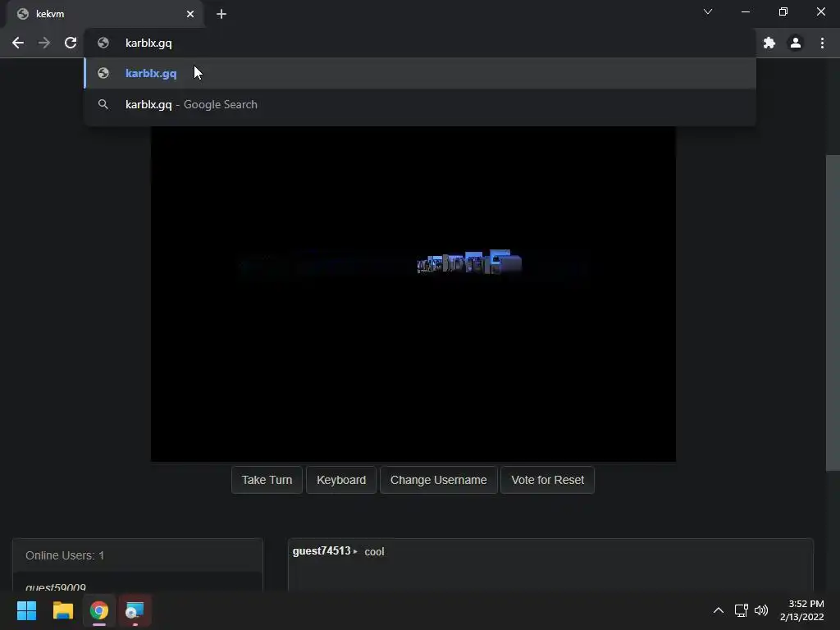Open the Chrome profile avatar menu
Screen dimensions: 840x630
click(x=796, y=43)
